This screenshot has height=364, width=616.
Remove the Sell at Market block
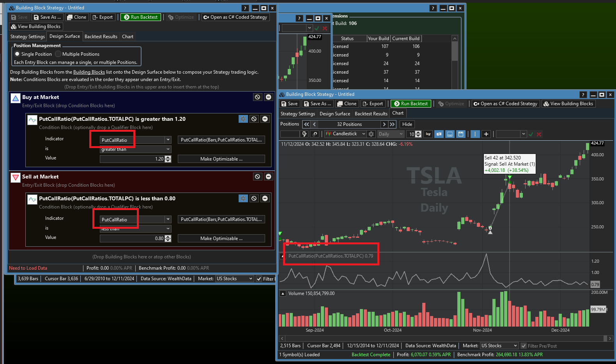pyautogui.click(x=268, y=177)
